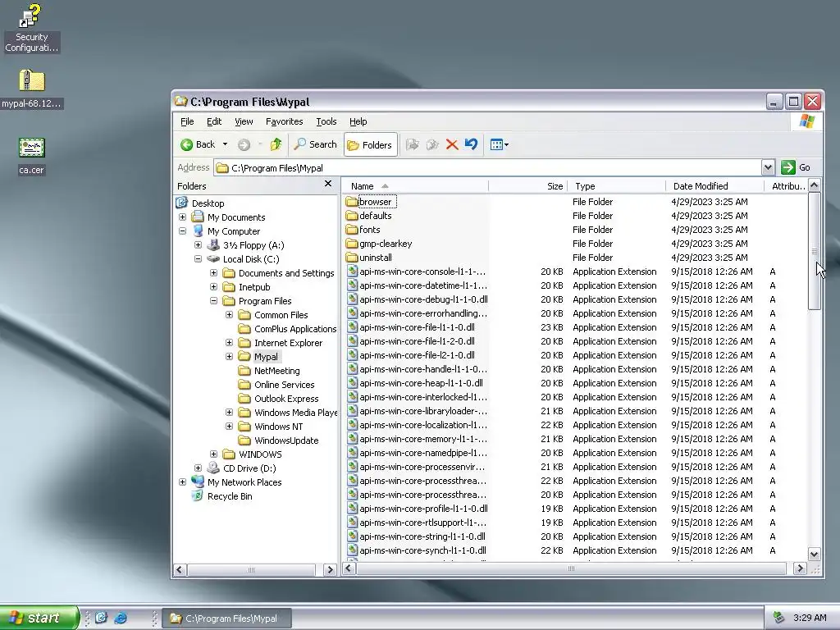This screenshot has width=840, height=630.
Task: Open the View menu
Action: (x=244, y=121)
